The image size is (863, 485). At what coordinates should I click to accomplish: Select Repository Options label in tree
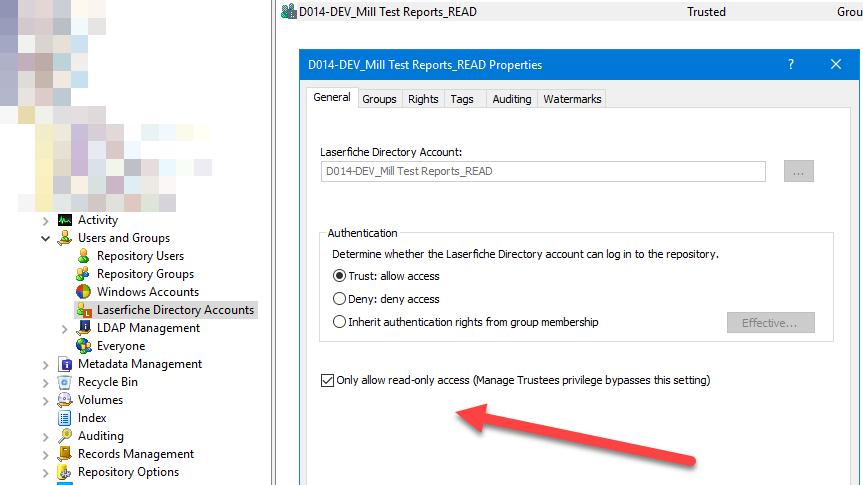[x=128, y=472]
